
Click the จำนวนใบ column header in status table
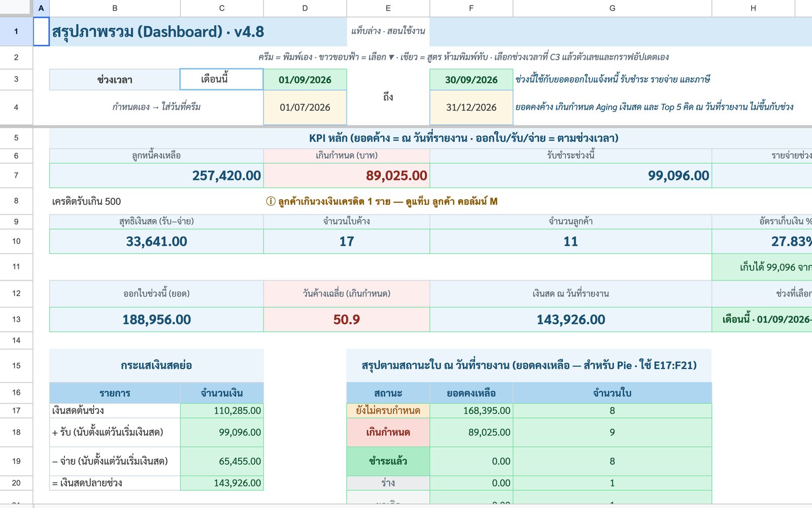point(613,393)
